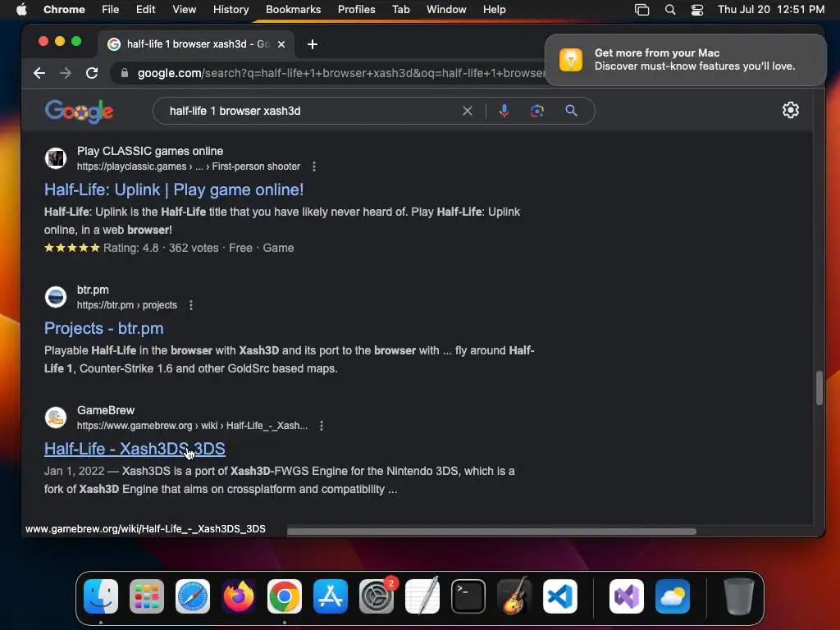
Task: Click the horizontal scrollbar at window bottom
Action: pyautogui.click(x=491, y=532)
